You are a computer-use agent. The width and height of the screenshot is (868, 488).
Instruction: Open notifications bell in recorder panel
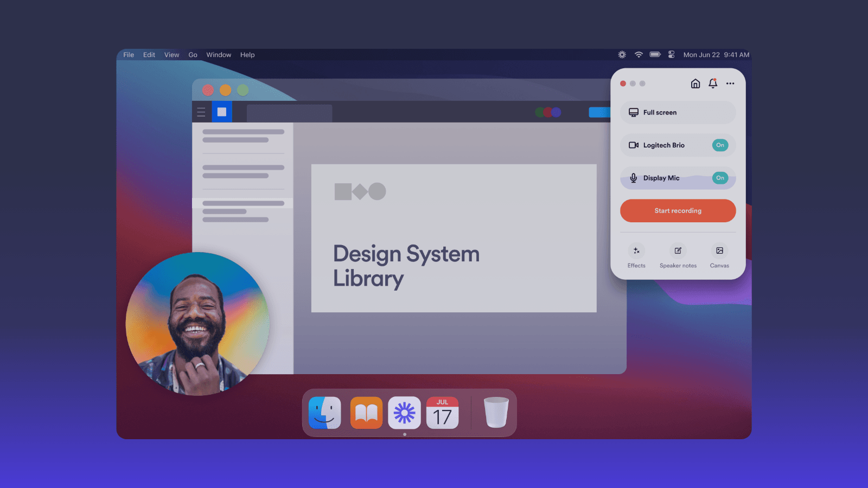pos(713,84)
